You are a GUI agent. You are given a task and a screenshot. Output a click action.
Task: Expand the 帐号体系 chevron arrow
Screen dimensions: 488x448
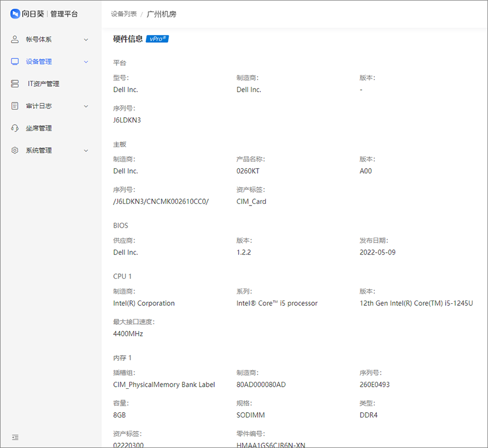[x=86, y=40]
